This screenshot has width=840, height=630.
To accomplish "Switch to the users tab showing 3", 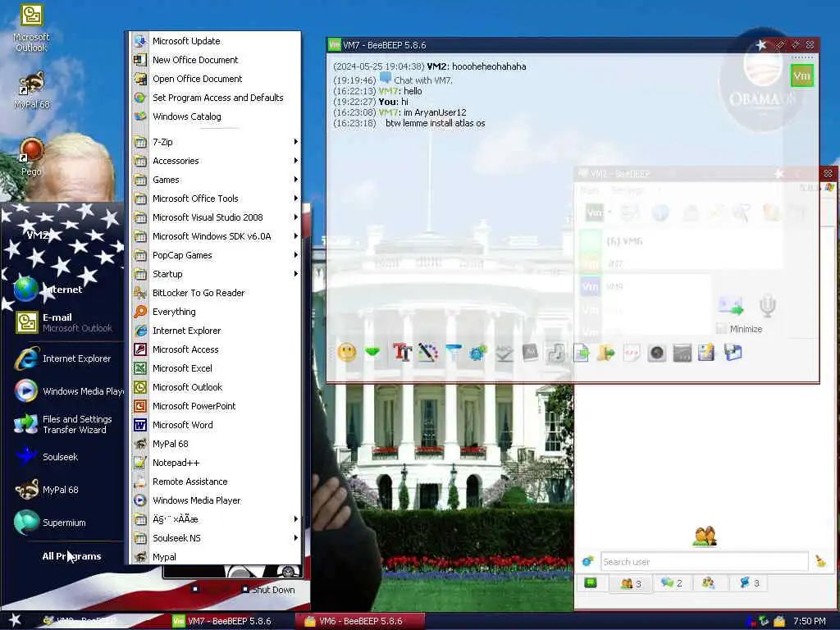I will pyautogui.click(x=631, y=583).
